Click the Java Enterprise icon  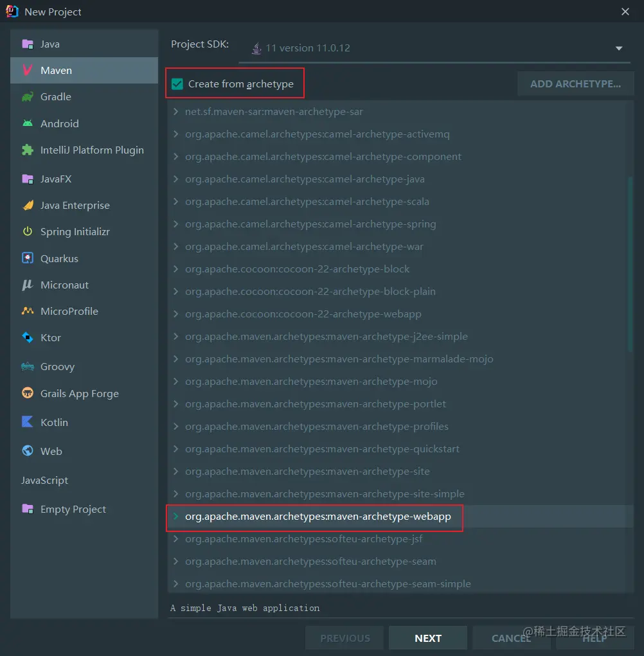[28, 205]
